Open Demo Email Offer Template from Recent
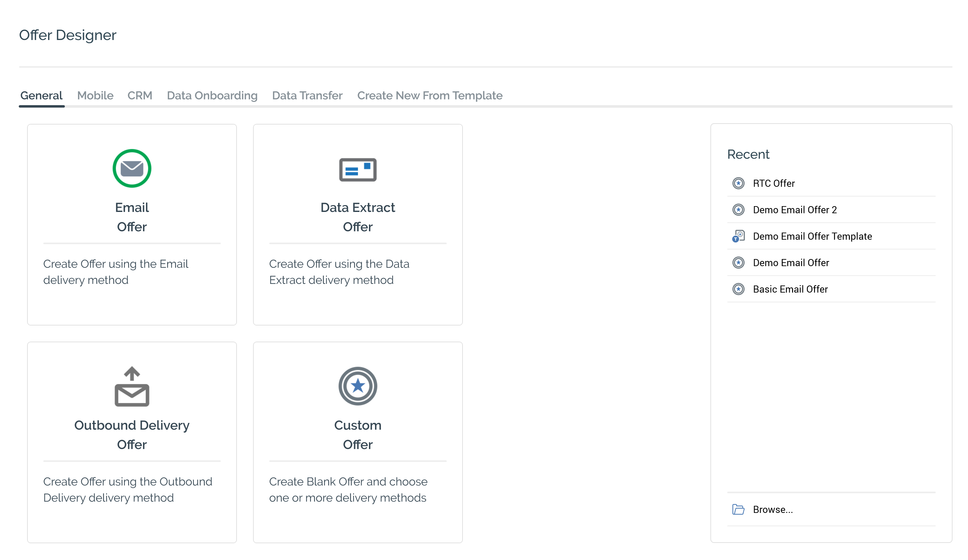This screenshot has width=968, height=560. [x=812, y=236]
